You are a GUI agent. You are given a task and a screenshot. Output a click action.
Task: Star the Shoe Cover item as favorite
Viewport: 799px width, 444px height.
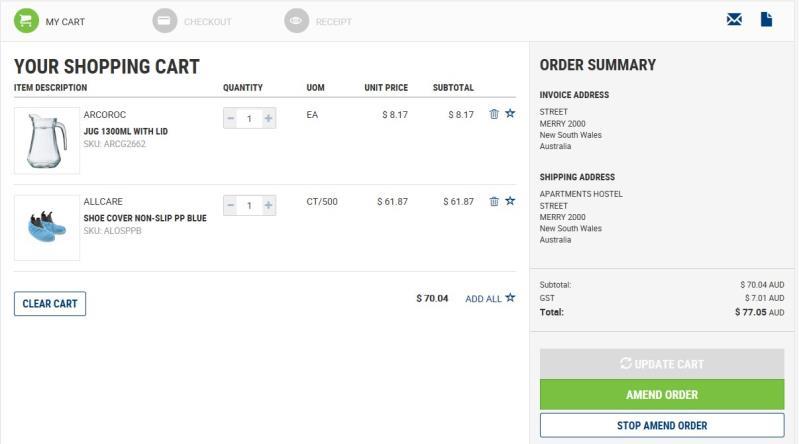[x=510, y=201]
